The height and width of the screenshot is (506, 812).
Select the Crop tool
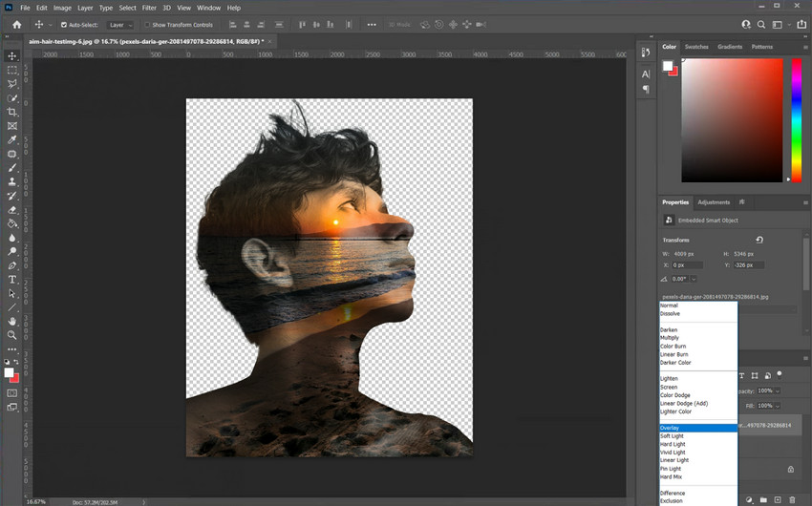[x=12, y=112]
